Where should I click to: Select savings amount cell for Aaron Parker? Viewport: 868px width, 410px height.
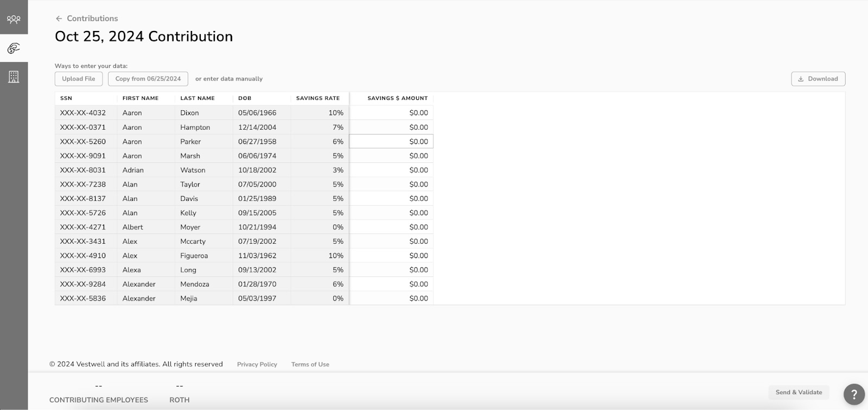tap(391, 142)
